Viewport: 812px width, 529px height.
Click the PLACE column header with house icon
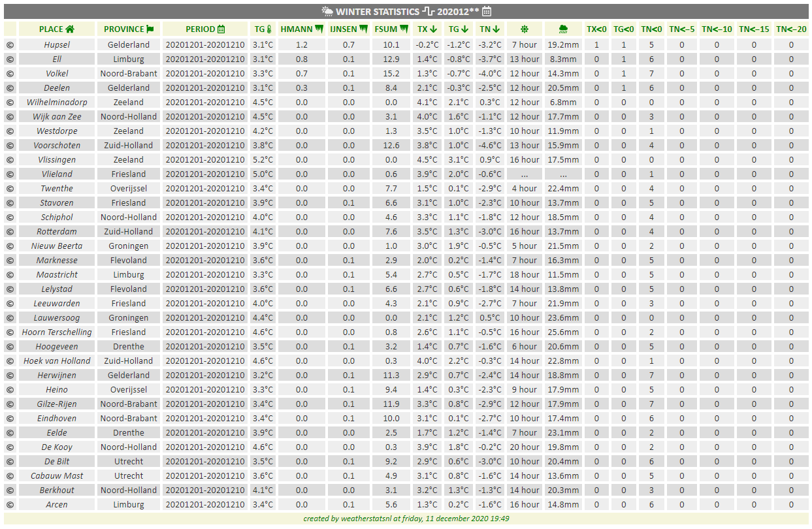pos(57,29)
